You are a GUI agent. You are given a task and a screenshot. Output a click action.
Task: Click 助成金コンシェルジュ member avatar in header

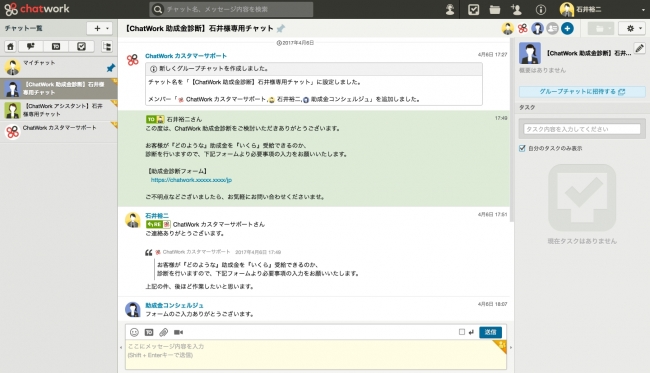click(x=537, y=28)
